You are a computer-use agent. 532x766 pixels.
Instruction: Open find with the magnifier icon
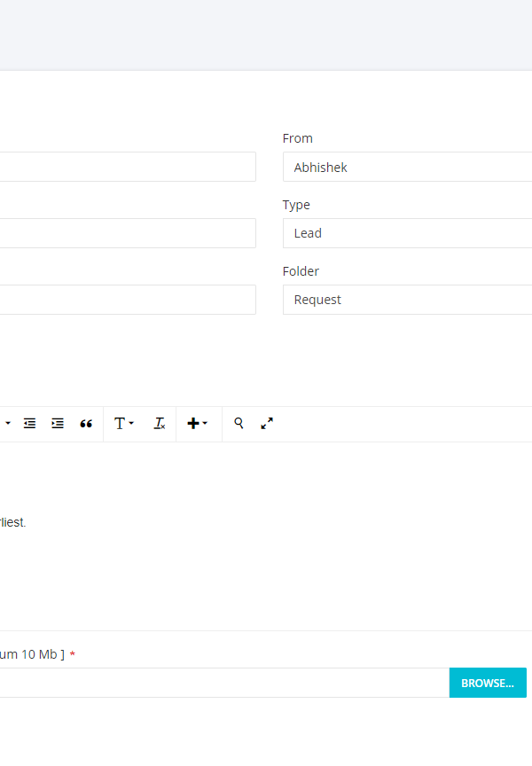[239, 423]
